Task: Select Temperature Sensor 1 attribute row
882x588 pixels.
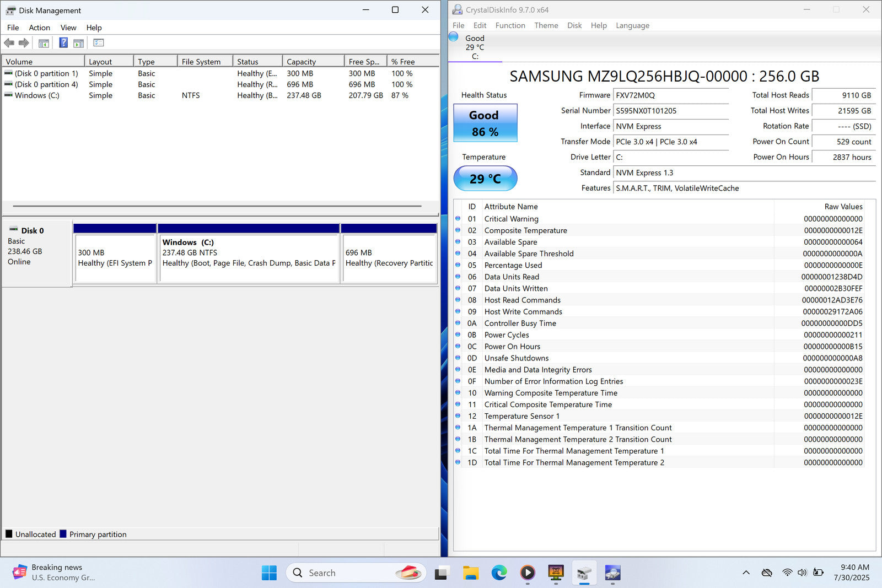Action: 659,416
